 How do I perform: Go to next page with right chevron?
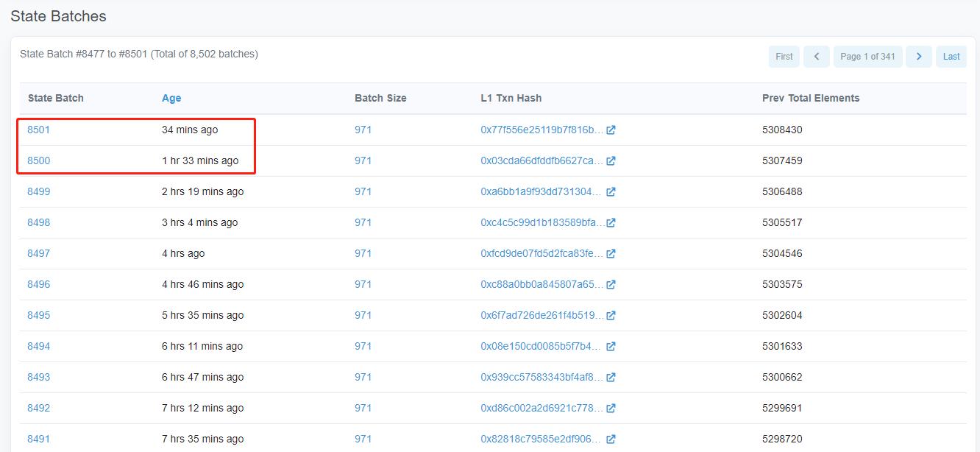919,57
